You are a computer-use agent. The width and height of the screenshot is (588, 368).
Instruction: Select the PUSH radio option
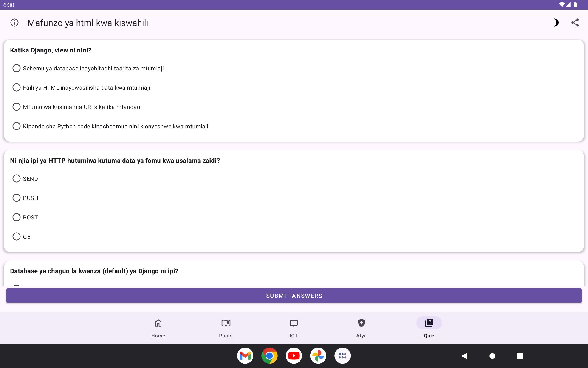pos(25,198)
